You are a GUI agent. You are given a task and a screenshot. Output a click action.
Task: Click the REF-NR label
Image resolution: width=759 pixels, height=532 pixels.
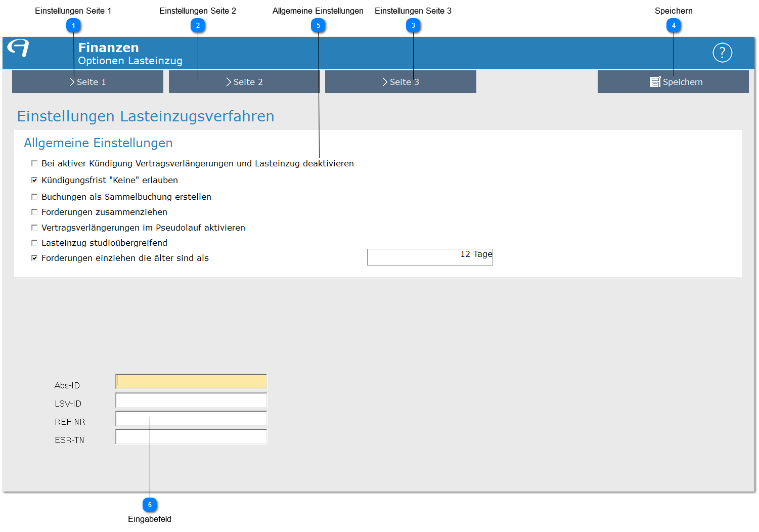point(70,422)
